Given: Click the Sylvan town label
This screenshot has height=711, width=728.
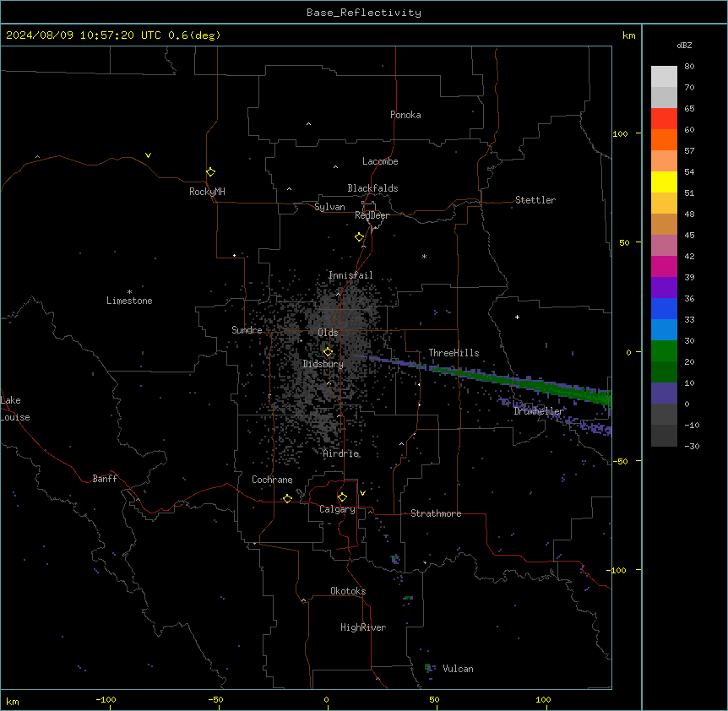Looking at the screenshot, I should (x=329, y=207).
